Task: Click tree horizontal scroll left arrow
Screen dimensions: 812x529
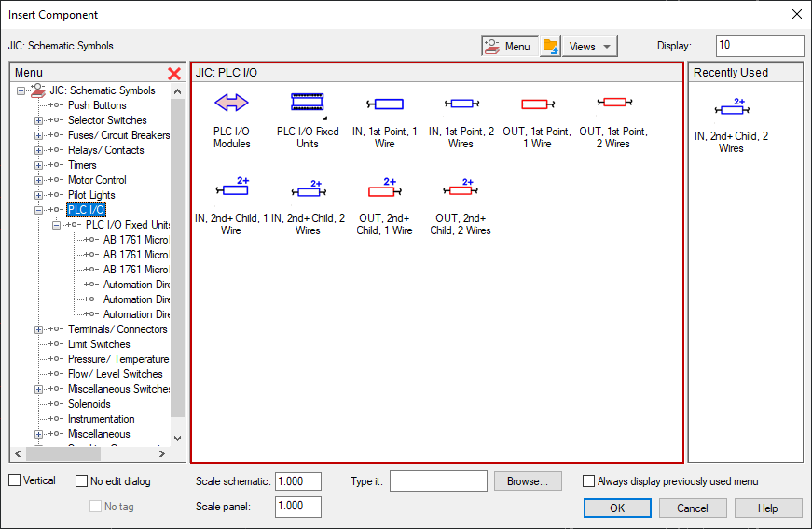Action: click(x=18, y=453)
